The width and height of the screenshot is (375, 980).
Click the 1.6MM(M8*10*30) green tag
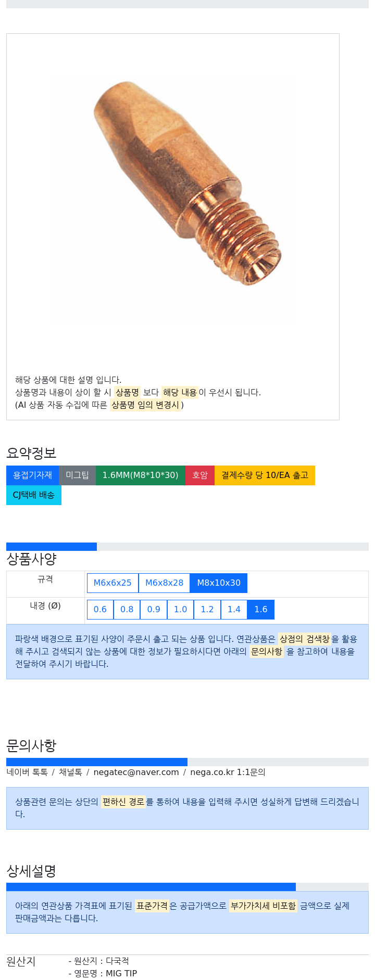(140, 475)
